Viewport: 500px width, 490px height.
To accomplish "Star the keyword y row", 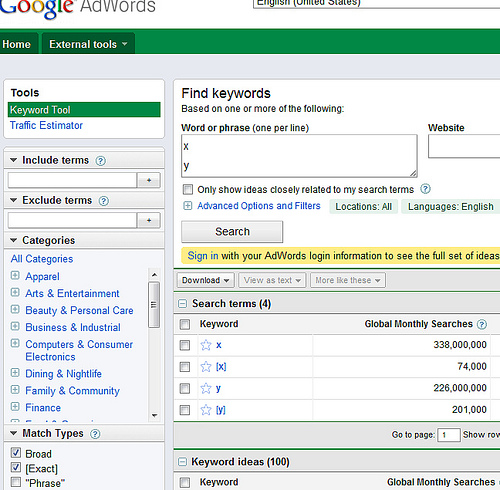I will click(x=206, y=388).
